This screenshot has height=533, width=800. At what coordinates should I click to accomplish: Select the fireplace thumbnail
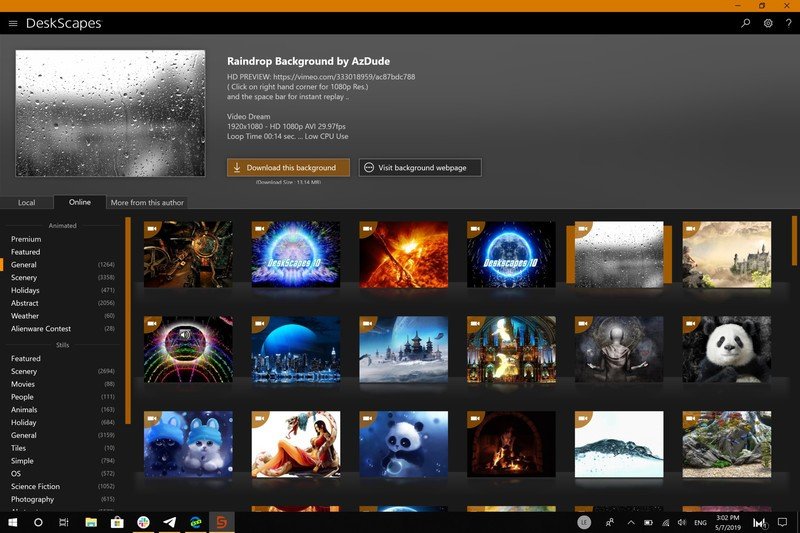(511, 444)
